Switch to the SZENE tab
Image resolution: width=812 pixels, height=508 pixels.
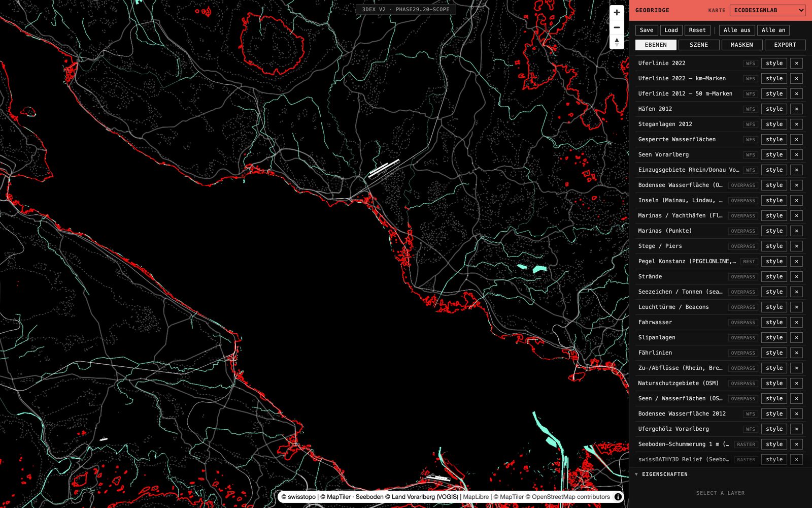tap(699, 45)
